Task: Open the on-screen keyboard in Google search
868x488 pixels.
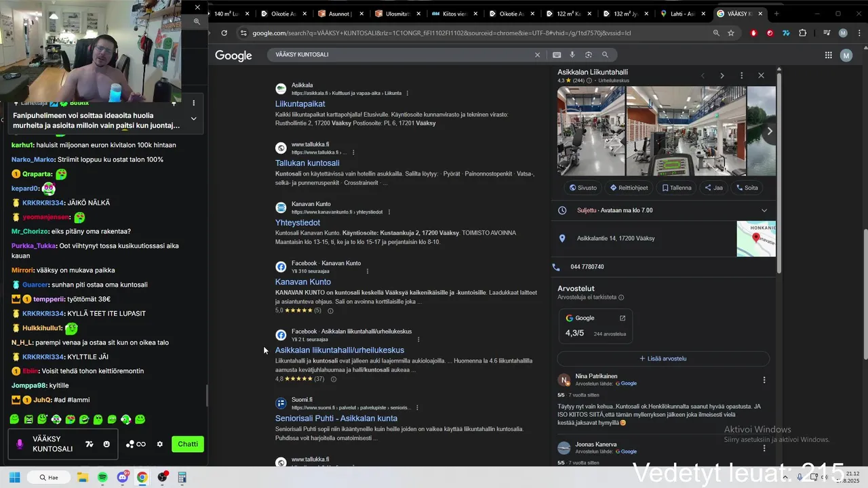Action: pyautogui.click(x=557, y=55)
